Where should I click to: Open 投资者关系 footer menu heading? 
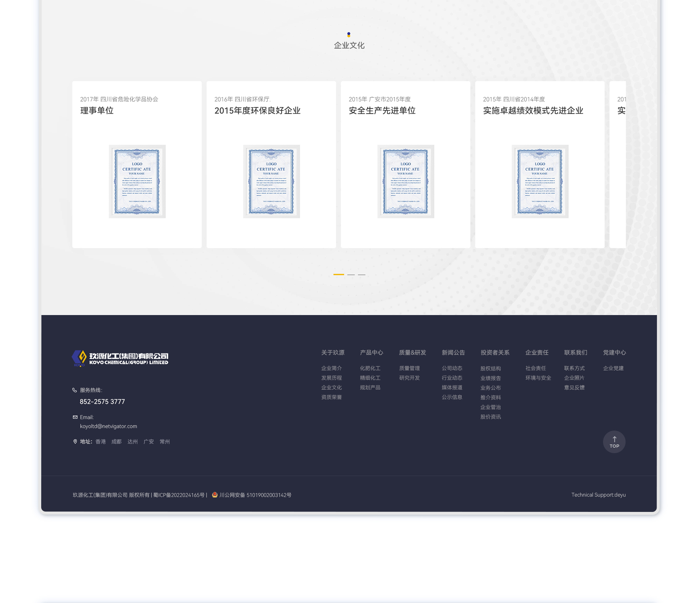[x=495, y=352]
